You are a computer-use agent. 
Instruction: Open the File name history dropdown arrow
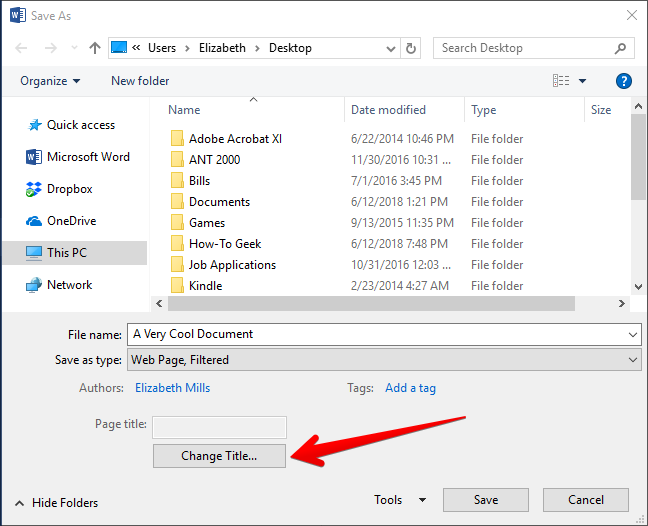[x=633, y=335]
